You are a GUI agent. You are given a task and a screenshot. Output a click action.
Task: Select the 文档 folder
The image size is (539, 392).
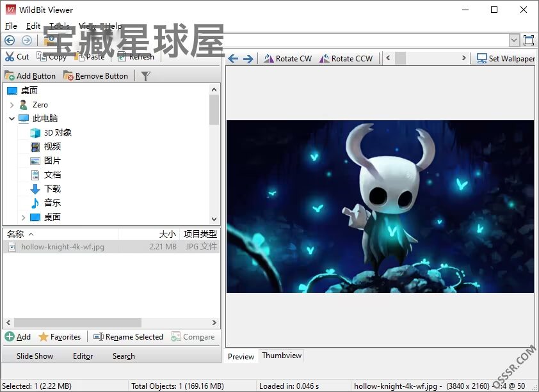click(52, 175)
